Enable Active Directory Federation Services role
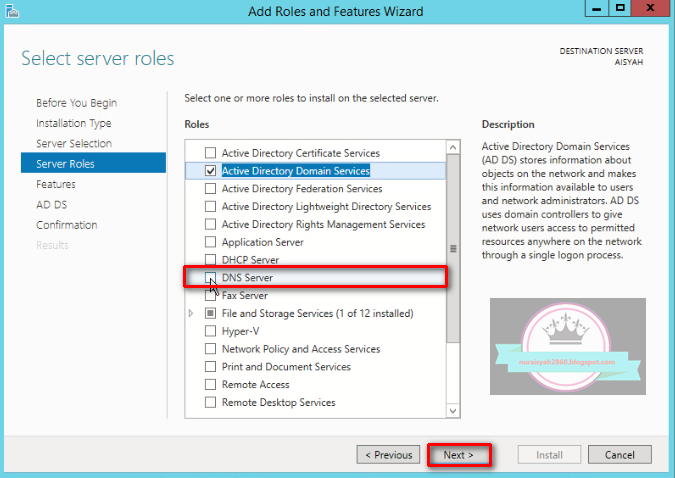The width and height of the screenshot is (675, 478). pyautogui.click(x=210, y=189)
